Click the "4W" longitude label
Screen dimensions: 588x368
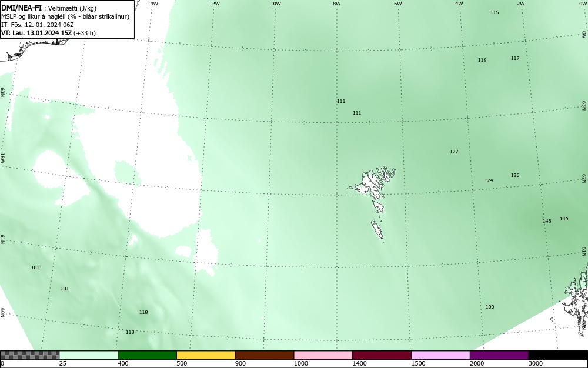459,4
